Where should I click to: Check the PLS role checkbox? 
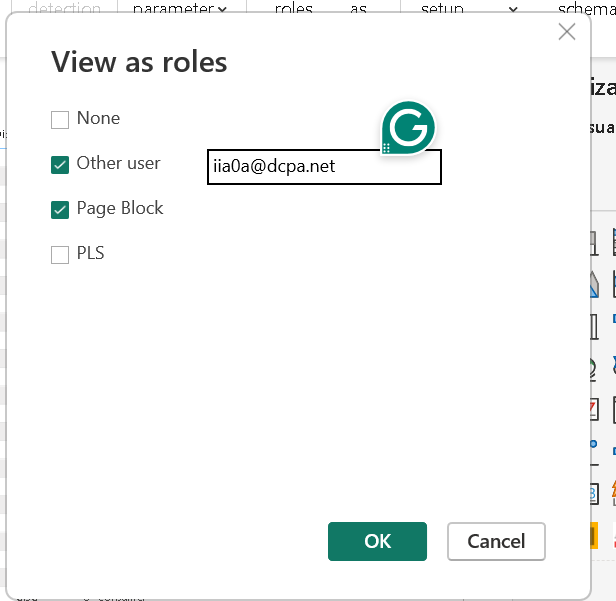coord(60,255)
